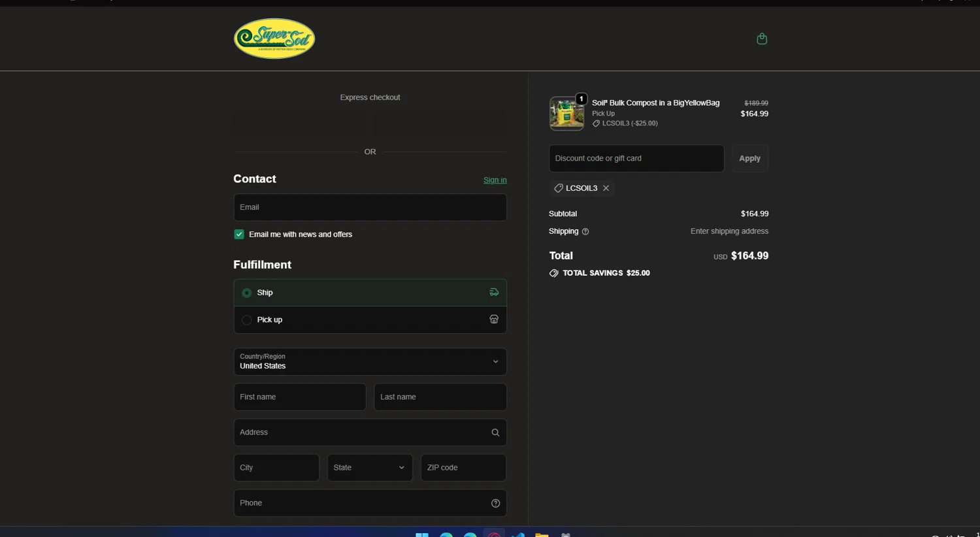The image size is (980, 537).
Task: Focus the Email input field
Action: pyautogui.click(x=370, y=207)
